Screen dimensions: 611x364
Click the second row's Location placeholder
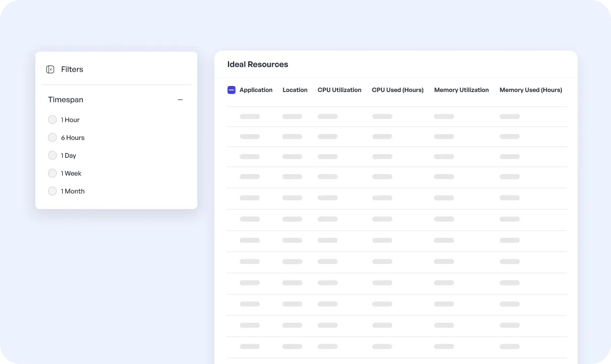click(x=292, y=136)
